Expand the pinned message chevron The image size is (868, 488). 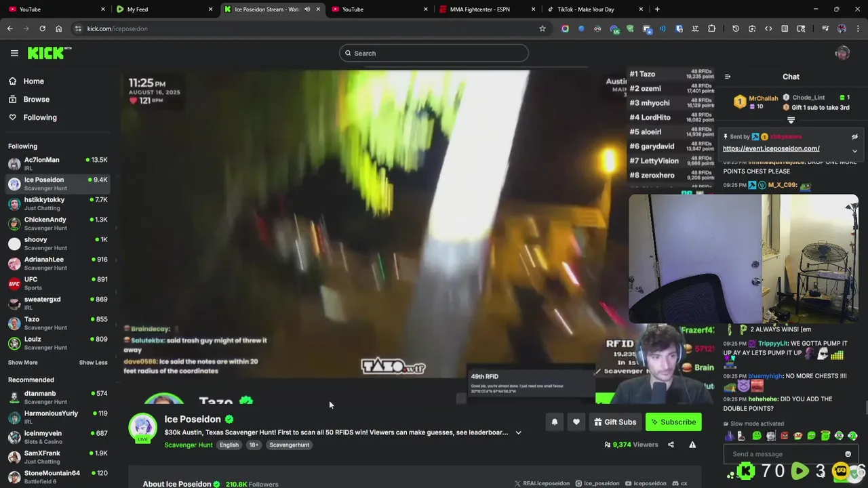[x=854, y=151]
